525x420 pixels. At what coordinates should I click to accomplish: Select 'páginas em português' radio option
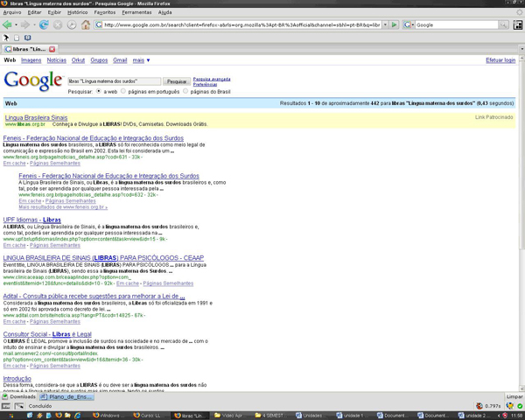tap(123, 91)
